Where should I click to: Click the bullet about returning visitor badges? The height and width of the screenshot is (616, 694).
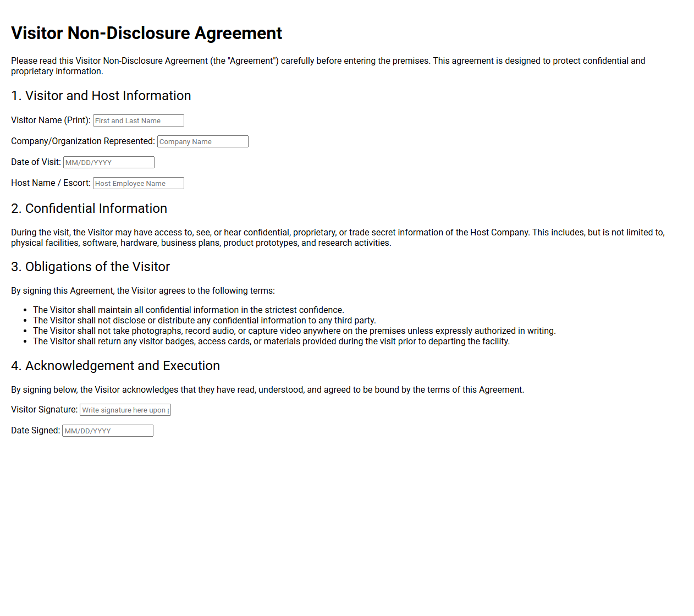[x=271, y=342]
